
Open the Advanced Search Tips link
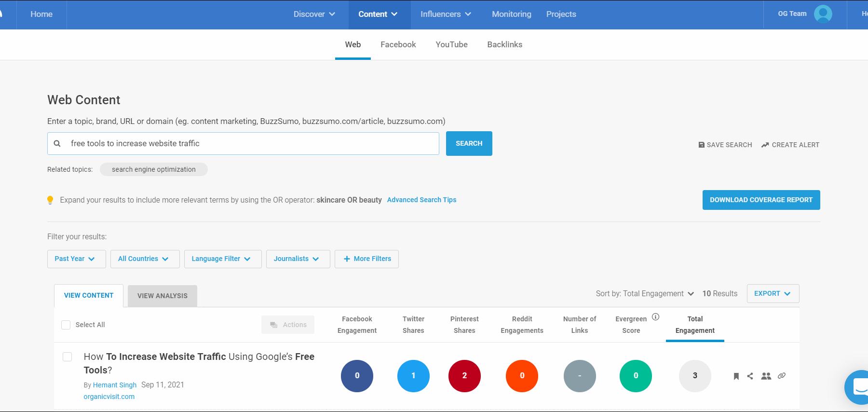coord(421,200)
